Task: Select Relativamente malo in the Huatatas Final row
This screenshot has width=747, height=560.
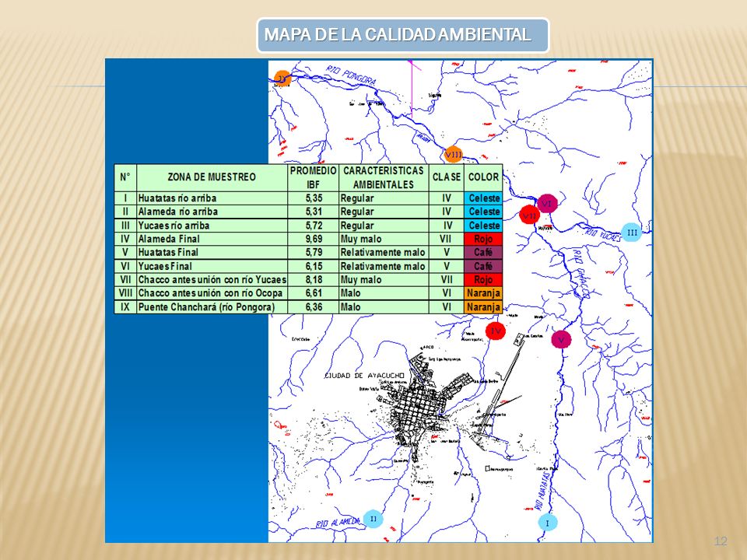Action: pos(384,252)
